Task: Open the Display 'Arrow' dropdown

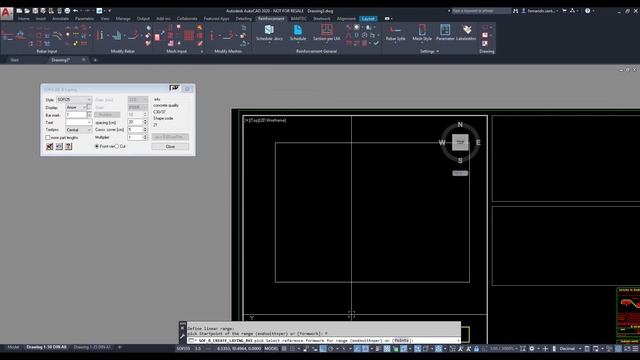Action: [x=76, y=107]
